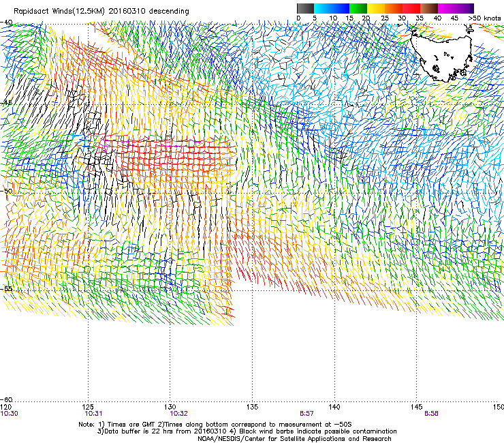Click the '25' label under the color bar
504x443 pixels.
pos(384,18)
